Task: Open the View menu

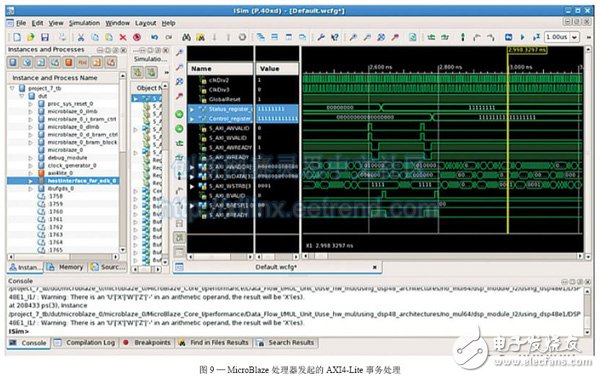Action: [x=56, y=23]
